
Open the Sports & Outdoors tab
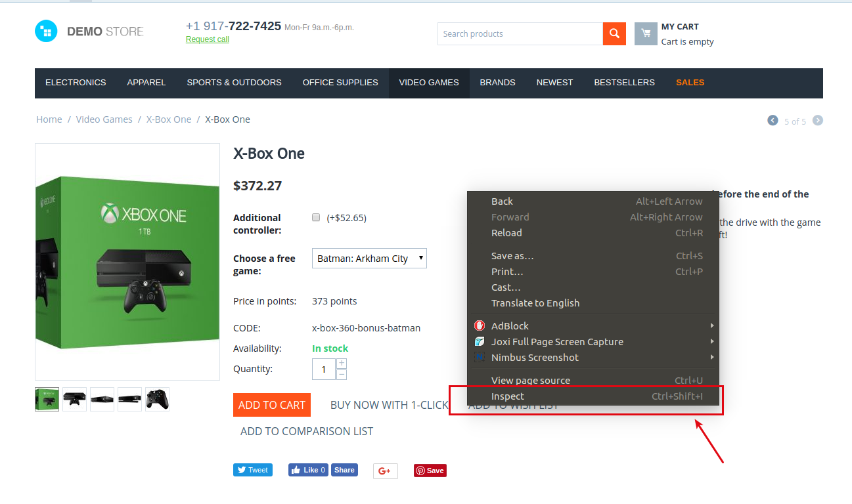[235, 83]
